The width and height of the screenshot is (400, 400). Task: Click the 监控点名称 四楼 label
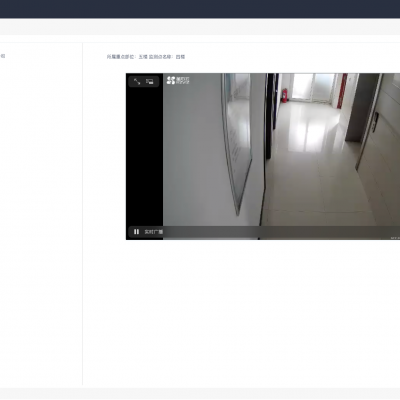pyautogui.click(x=167, y=57)
